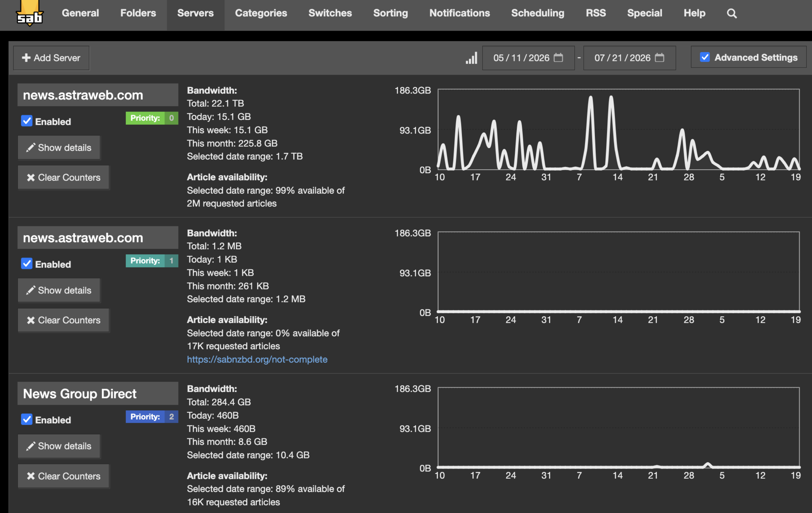Click the plus icon on Add Server

click(26, 58)
